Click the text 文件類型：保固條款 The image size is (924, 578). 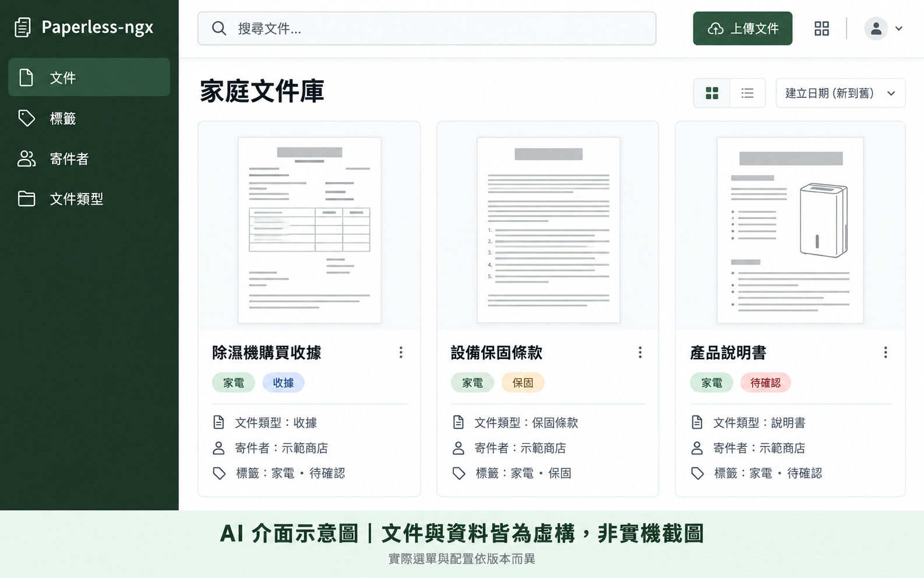pyautogui.click(x=526, y=422)
